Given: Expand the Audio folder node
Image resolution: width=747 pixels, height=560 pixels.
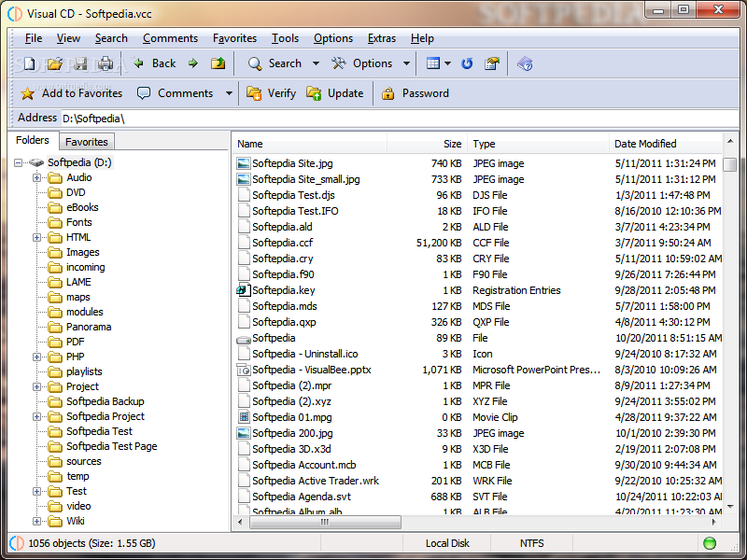Looking at the screenshot, I should 36,177.
